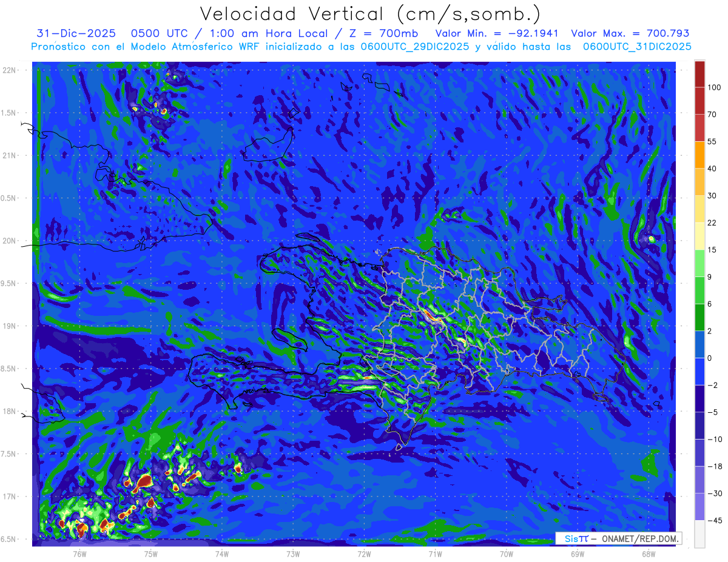Image resolution: width=728 pixels, height=562 pixels.
Task: Select the orange swatch between 55 and 40
Action: tap(699, 155)
